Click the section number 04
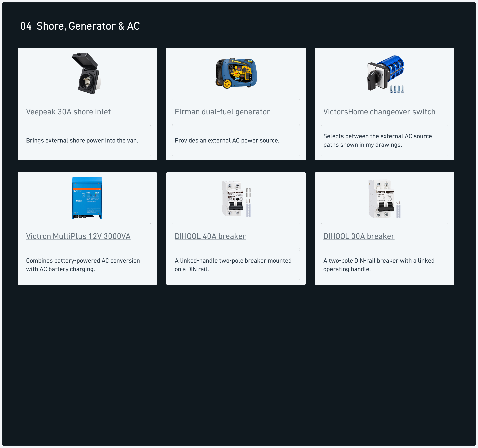Image resolution: width=478 pixels, height=448 pixels. point(26,26)
